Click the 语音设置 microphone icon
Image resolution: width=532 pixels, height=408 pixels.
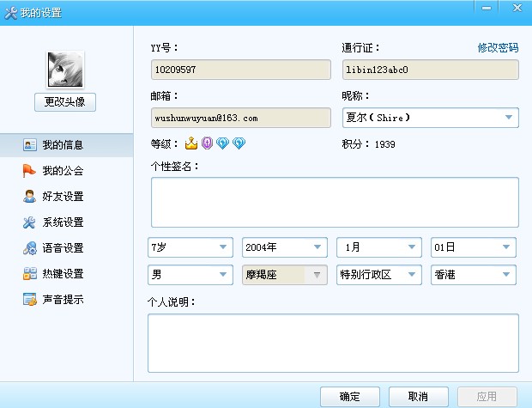coord(30,248)
